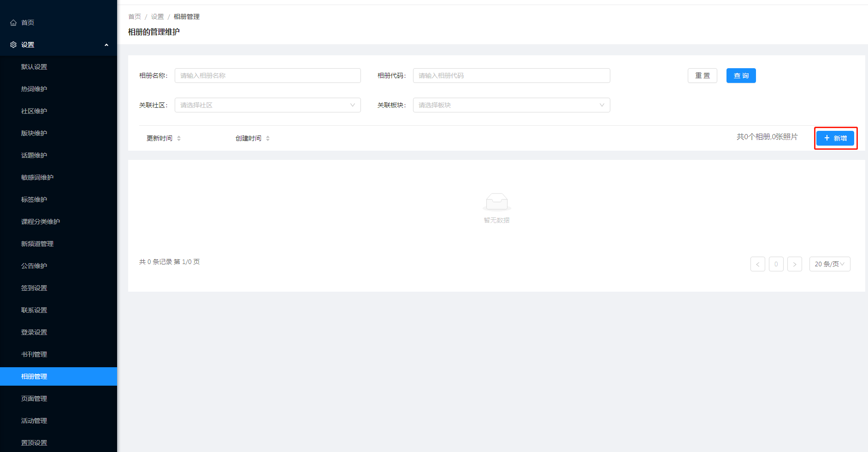Sort by 创建时间 column label
Viewport: 868px width, 452px height.
[x=248, y=138]
